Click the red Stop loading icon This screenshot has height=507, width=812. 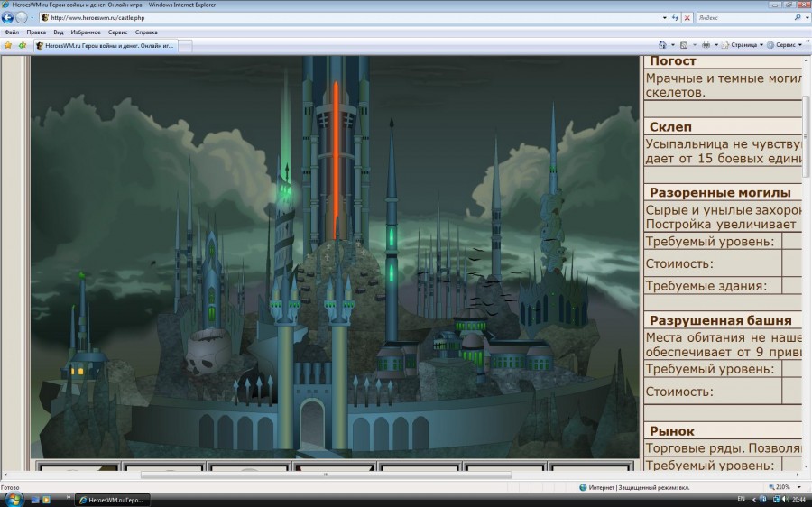[687, 18]
